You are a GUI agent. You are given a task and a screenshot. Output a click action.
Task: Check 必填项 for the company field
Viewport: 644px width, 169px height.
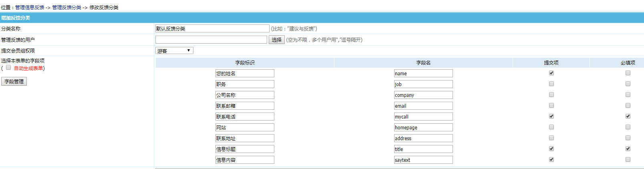point(628,95)
